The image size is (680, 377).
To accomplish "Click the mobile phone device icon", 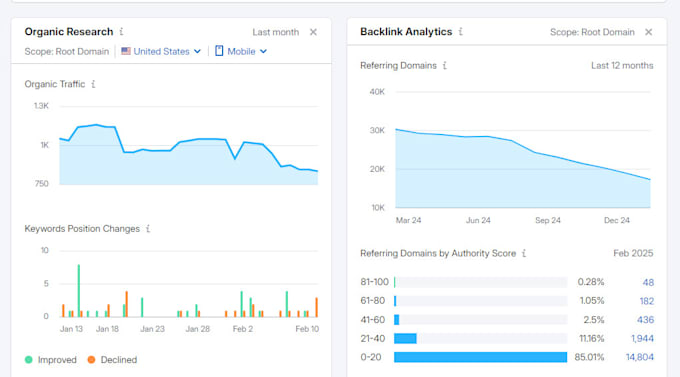I will pos(219,51).
